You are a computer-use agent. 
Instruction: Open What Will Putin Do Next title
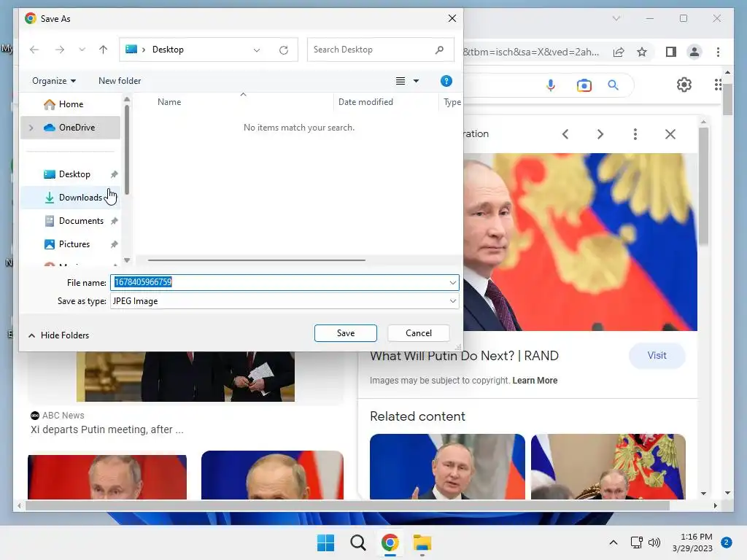(464, 356)
